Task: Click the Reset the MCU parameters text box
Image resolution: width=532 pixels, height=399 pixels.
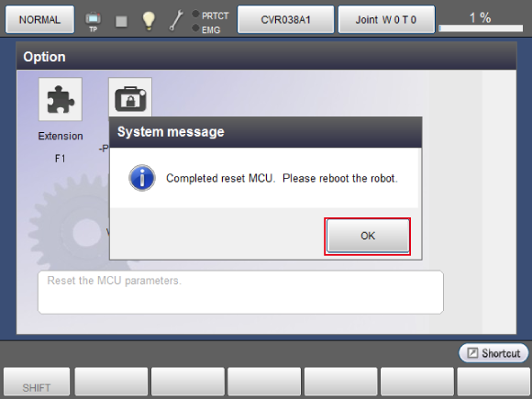Action: pyautogui.click(x=240, y=292)
